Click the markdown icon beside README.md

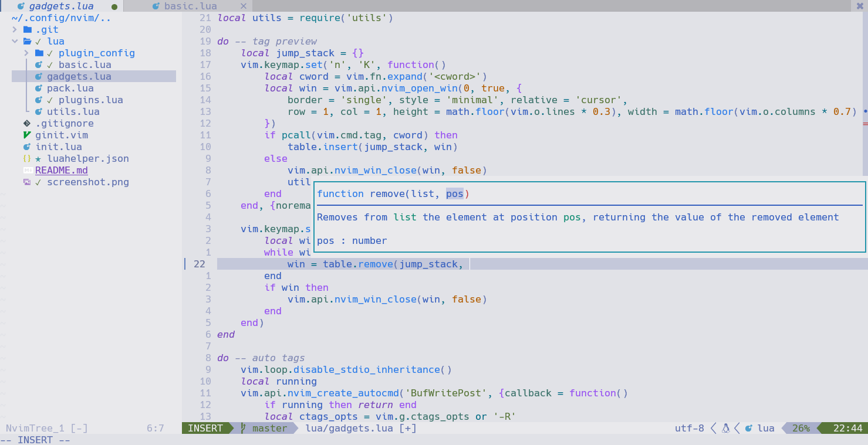28,170
